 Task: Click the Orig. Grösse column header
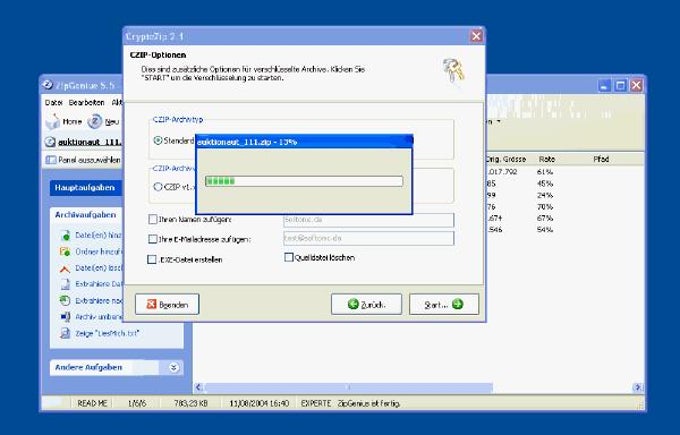pyautogui.click(x=506, y=159)
